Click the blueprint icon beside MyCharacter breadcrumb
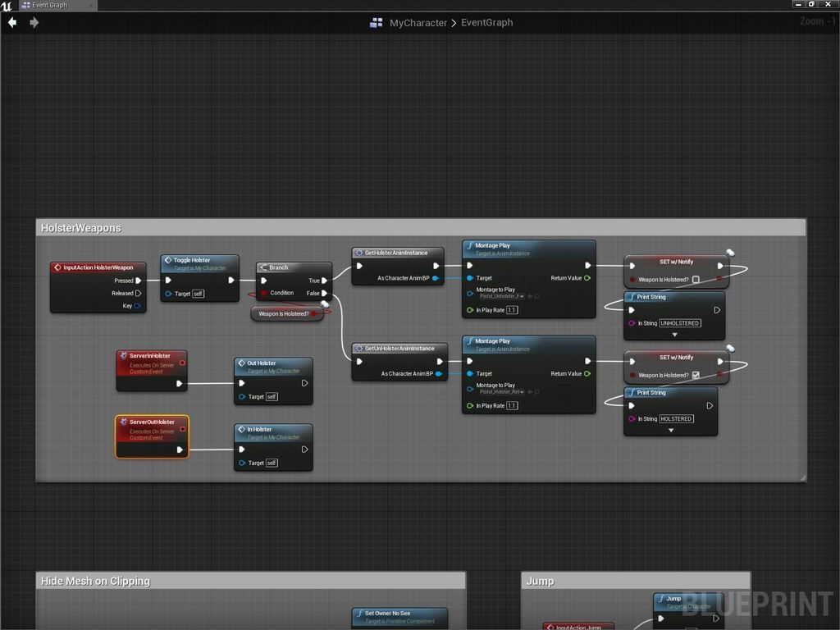The width and height of the screenshot is (840, 630). 377,23
